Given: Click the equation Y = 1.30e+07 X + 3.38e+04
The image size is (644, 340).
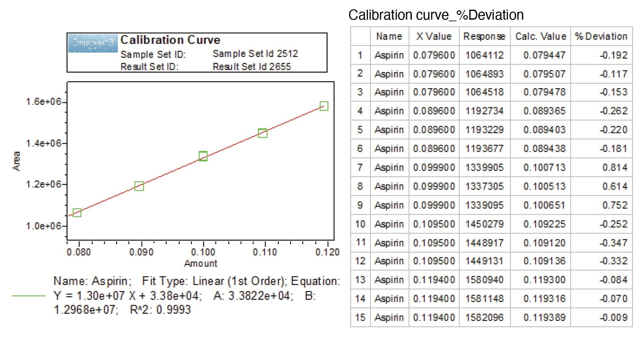Looking at the screenshot, I should [128, 296].
